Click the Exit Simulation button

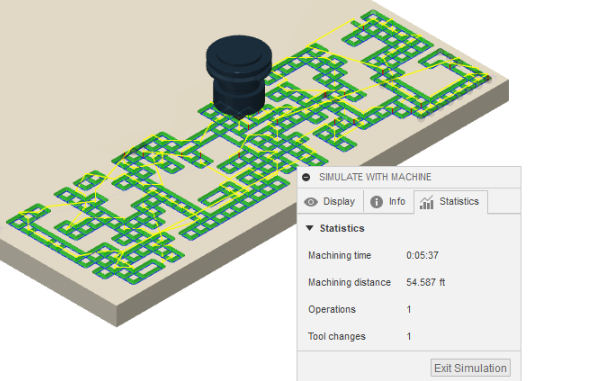click(x=471, y=368)
